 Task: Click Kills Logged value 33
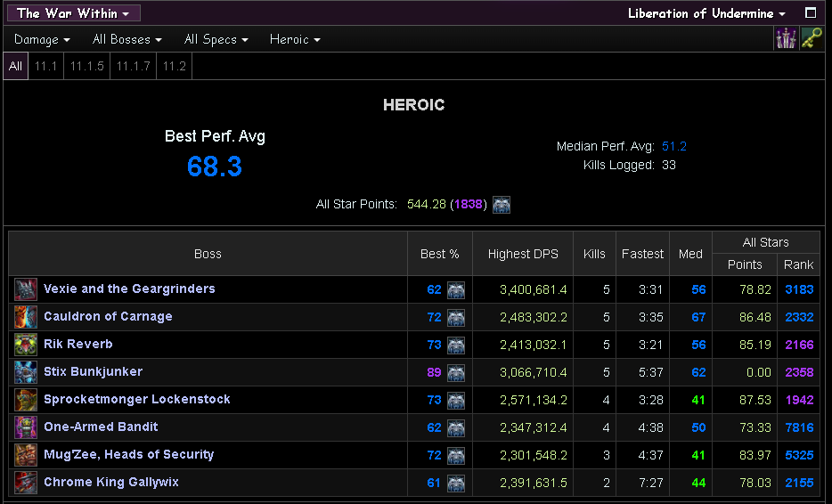669,165
